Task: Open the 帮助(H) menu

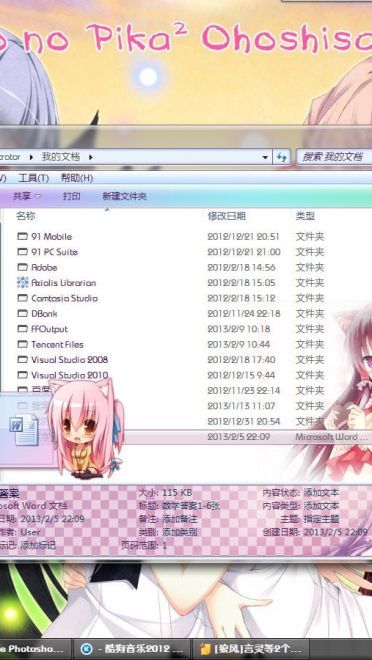Action: point(77,178)
